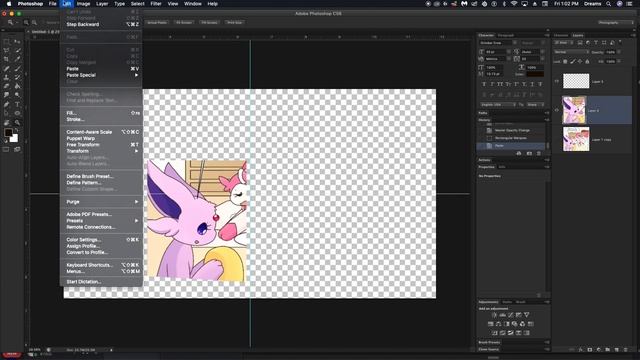Viewport: 640px width, 360px height.
Task: Select the Eyedropper tool
Action: click(17, 60)
